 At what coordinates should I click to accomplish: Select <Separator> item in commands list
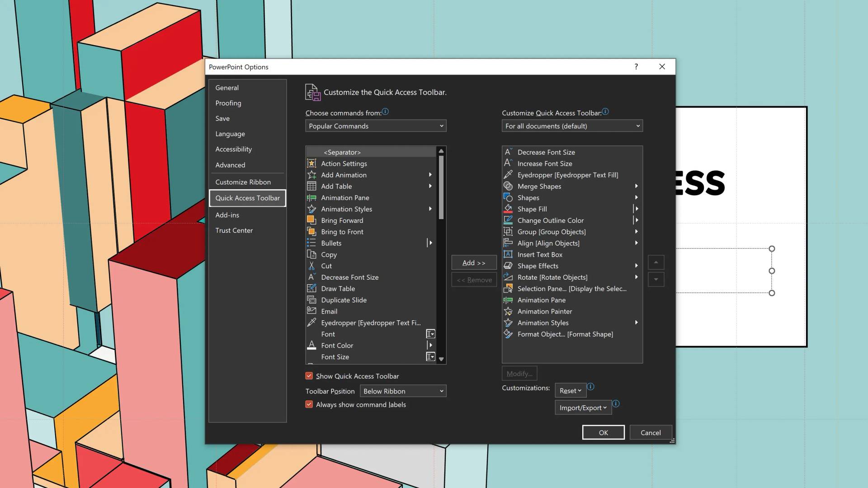click(x=371, y=152)
